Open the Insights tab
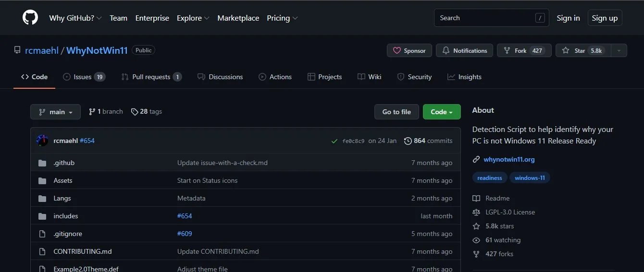Image resolution: width=644 pixels, height=272 pixels. pyautogui.click(x=464, y=77)
